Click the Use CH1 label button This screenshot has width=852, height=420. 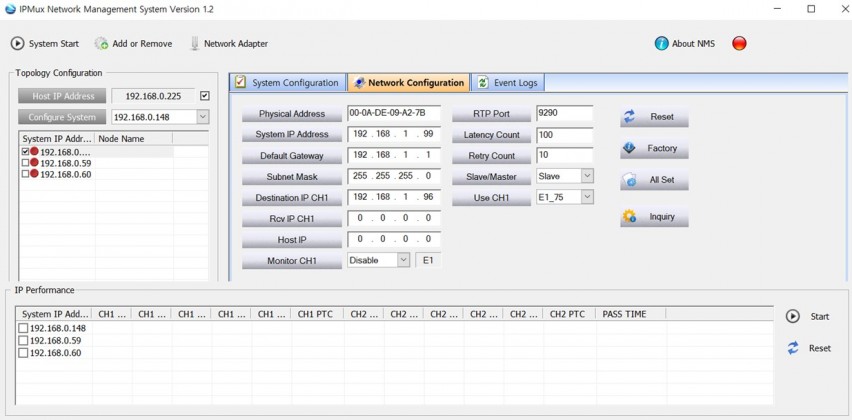[x=491, y=198]
